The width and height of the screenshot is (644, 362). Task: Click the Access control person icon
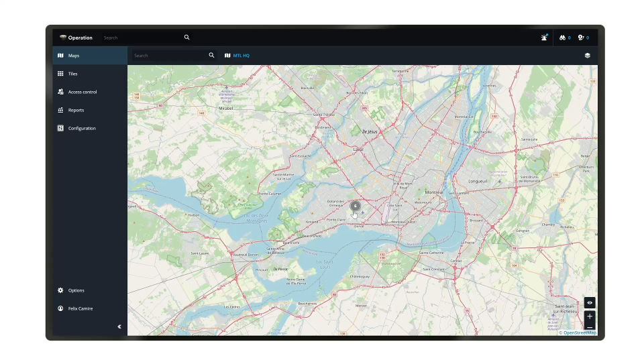point(60,92)
